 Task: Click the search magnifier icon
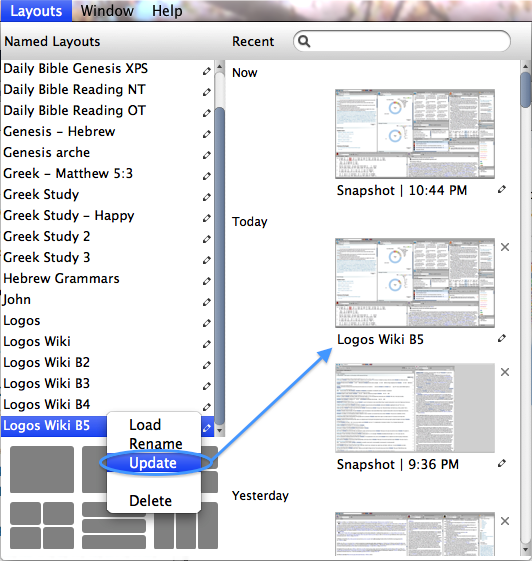(x=304, y=41)
